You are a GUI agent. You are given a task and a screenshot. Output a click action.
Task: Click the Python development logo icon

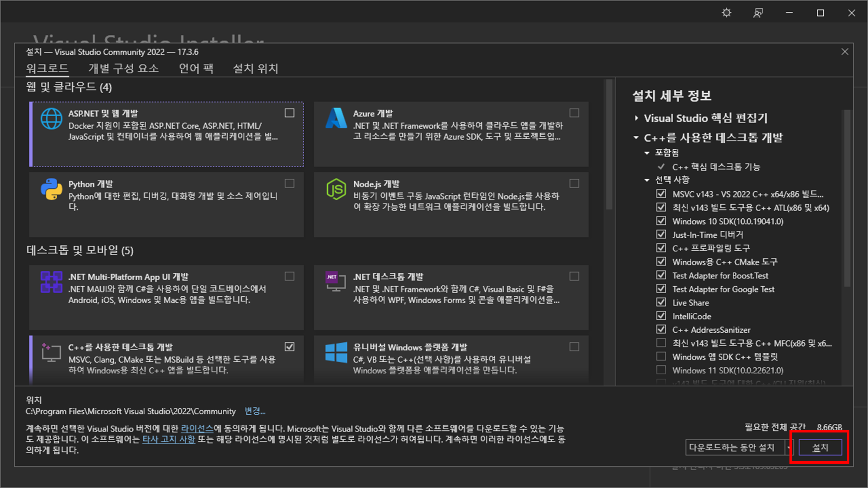(51, 189)
